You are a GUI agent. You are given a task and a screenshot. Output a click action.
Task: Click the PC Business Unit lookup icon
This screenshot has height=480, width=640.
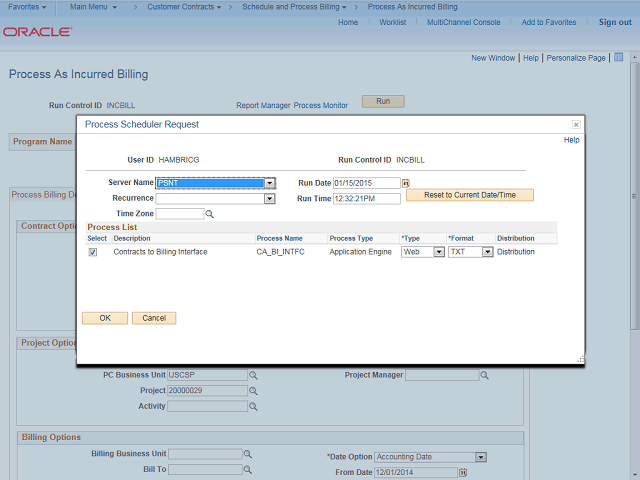tap(254, 375)
